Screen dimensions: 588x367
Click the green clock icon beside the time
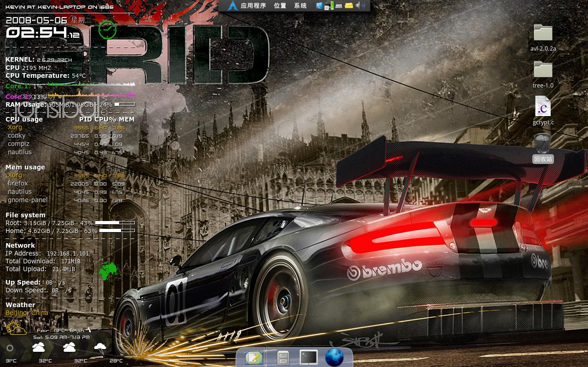point(107,30)
